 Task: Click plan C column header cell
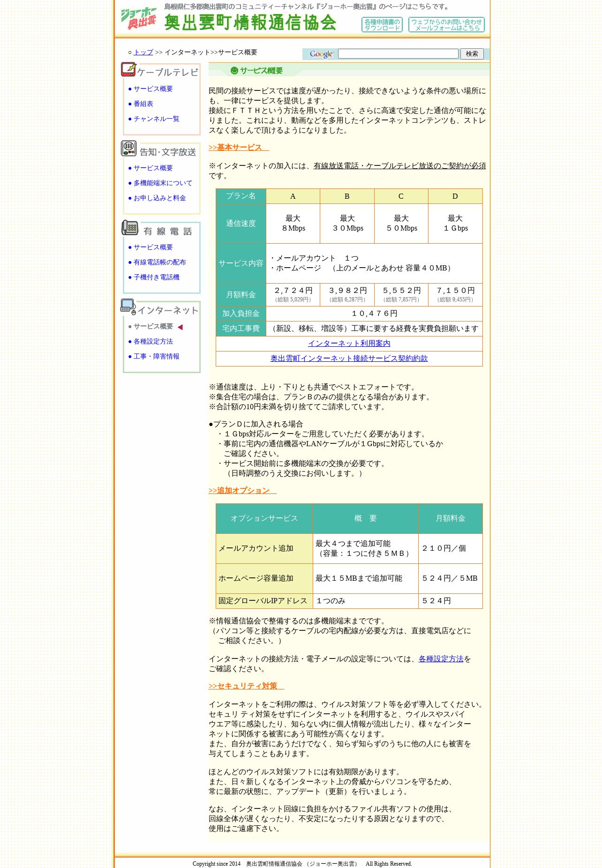pos(401,196)
